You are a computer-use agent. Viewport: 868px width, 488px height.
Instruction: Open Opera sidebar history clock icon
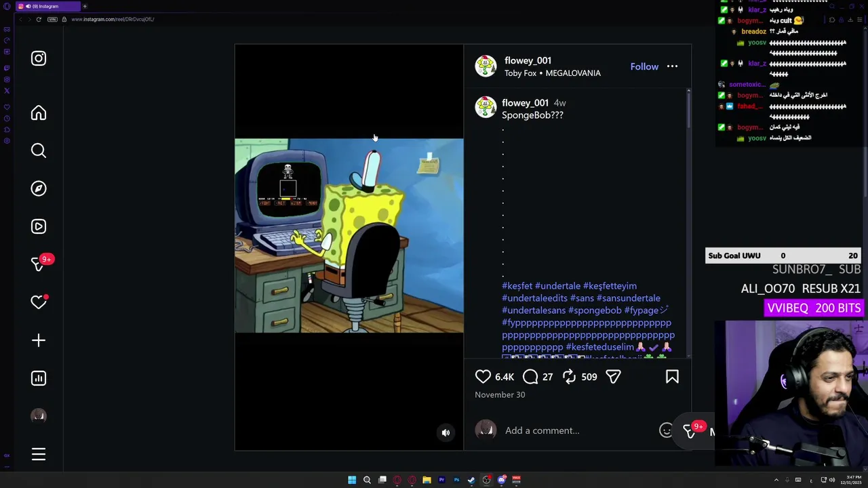7,119
